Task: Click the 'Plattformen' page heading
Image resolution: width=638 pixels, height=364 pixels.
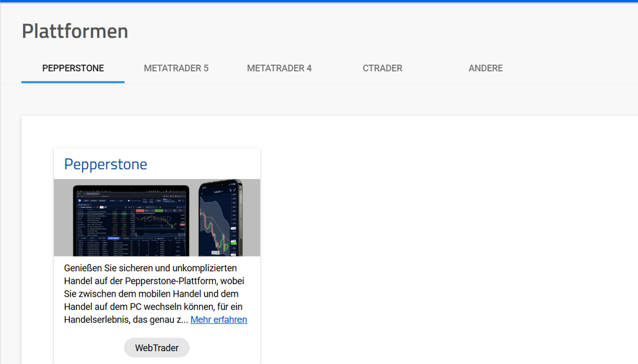Action: pyautogui.click(x=75, y=31)
